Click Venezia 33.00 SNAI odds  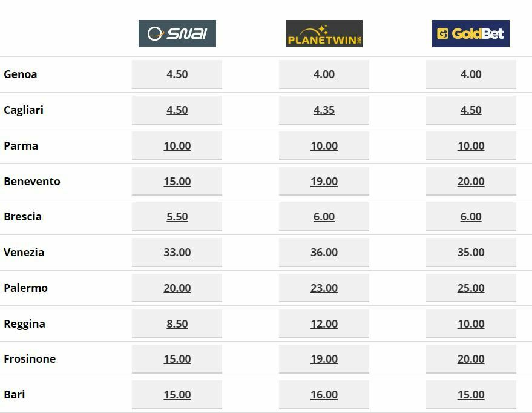coord(177,252)
